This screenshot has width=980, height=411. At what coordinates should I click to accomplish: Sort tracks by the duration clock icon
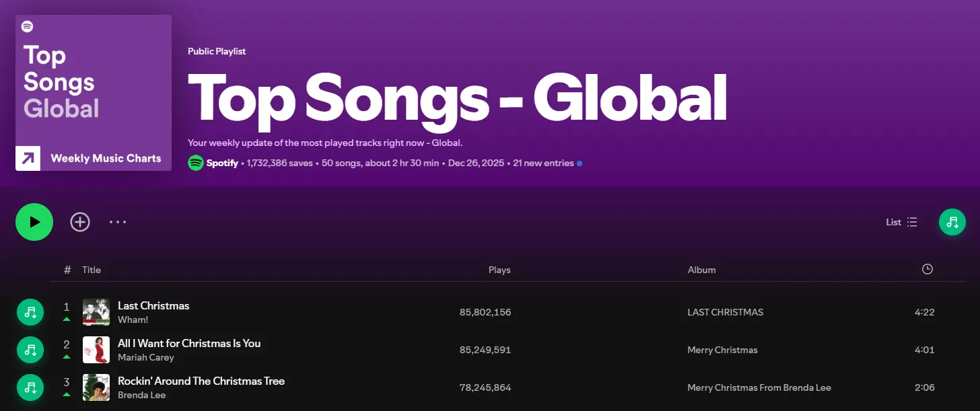coord(927,268)
